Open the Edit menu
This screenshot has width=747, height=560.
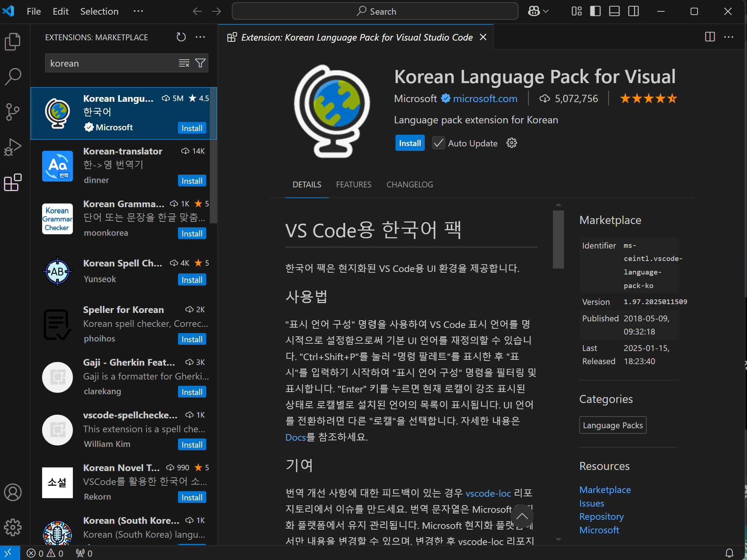60,11
